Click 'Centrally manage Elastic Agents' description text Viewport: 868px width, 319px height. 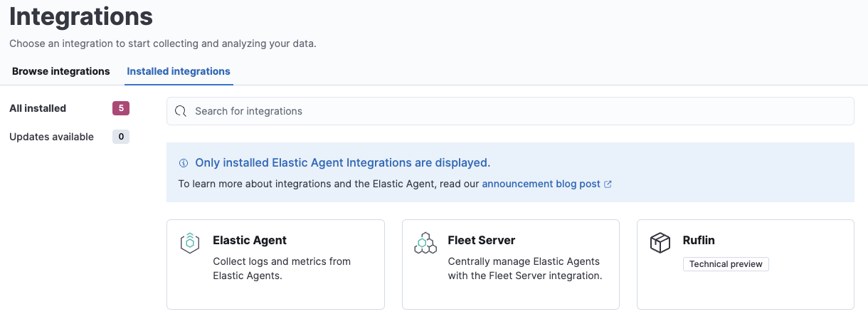pos(525,268)
